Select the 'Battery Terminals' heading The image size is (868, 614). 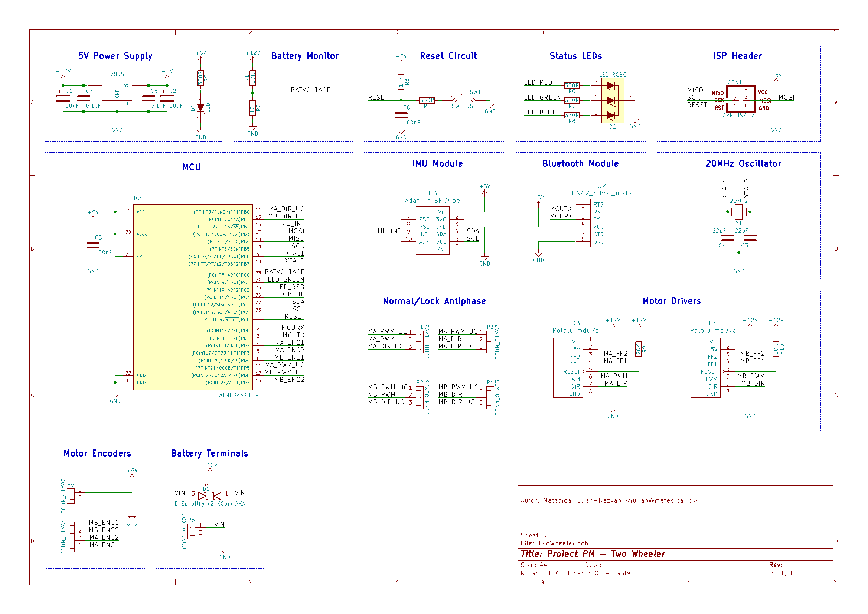coord(209,453)
